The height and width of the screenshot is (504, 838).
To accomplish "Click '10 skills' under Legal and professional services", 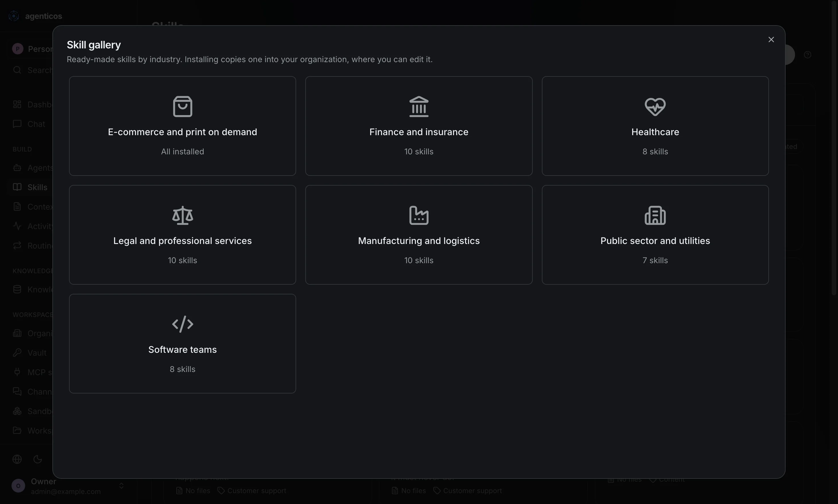I will (x=182, y=261).
